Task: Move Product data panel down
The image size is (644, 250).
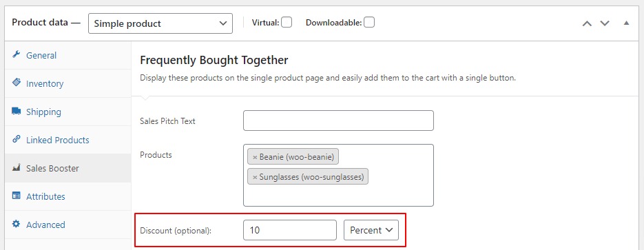Action: pyautogui.click(x=605, y=23)
